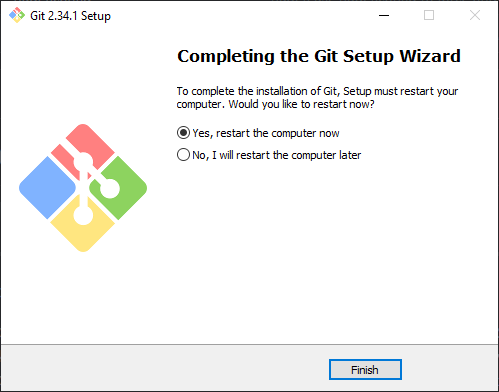Viewport: 499px width, 392px height.
Task: Click the Finish button
Action: pos(365,369)
